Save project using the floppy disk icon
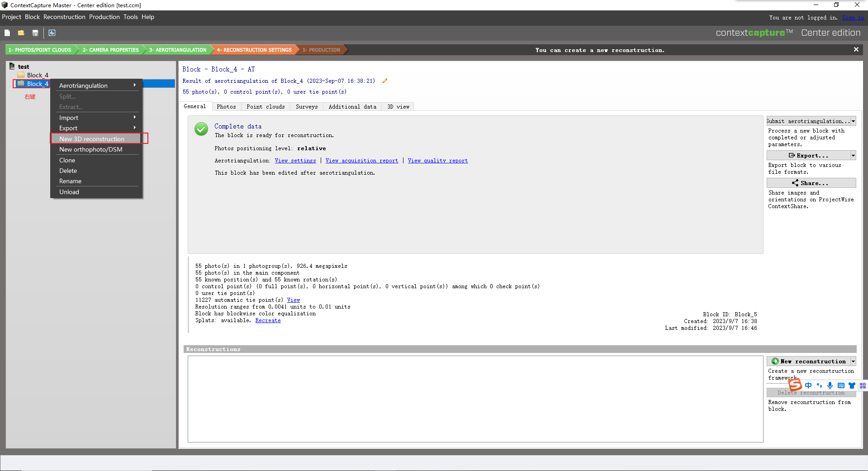 click(x=35, y=33)
